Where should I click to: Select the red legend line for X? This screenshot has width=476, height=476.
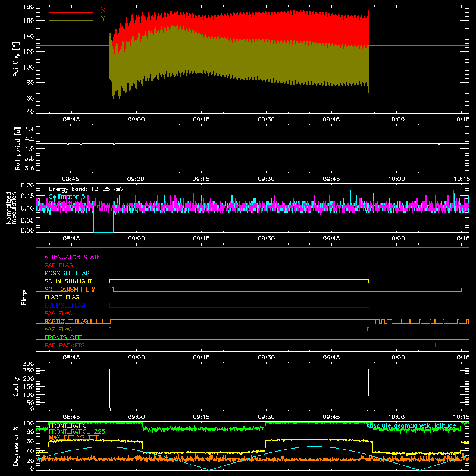click(71, 12)
